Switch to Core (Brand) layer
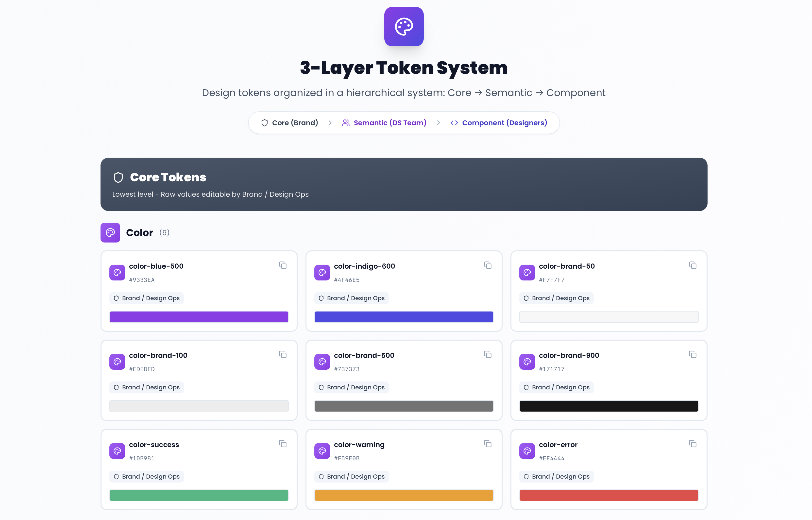 (289, 123)
